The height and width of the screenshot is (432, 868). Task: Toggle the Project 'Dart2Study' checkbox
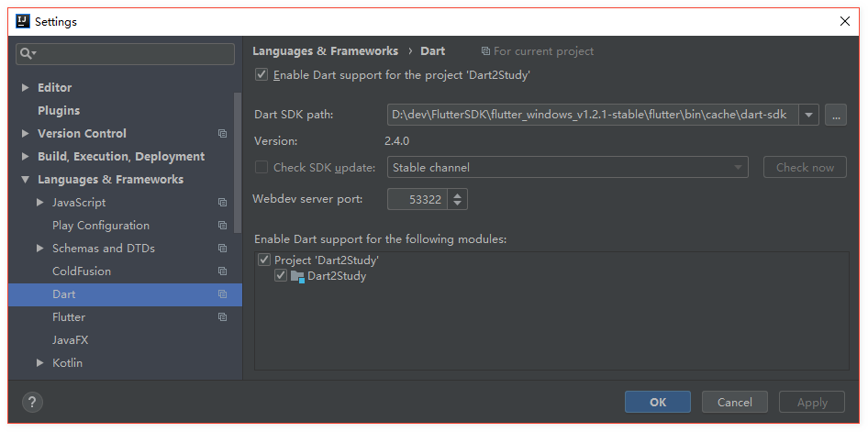click(x=264, y=260)
